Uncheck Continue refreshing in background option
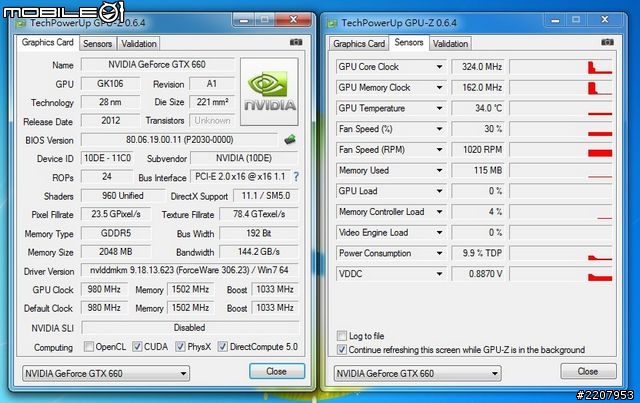The height and width of the screenshot is (403, 640). pos(342,350)
